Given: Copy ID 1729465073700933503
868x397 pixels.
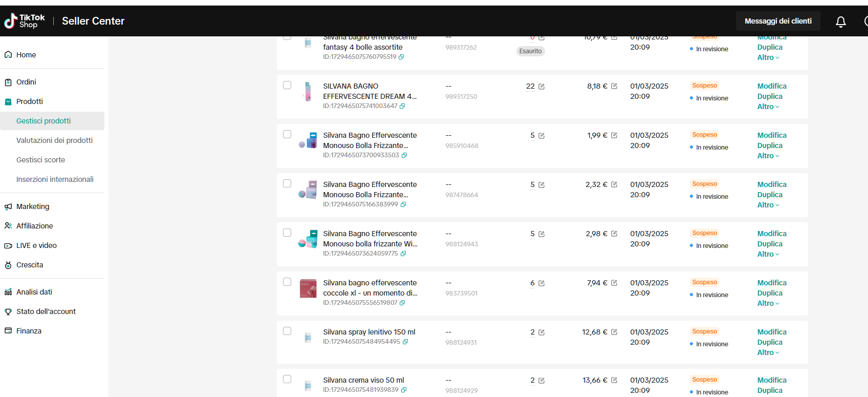Looking at the screenshot, I should click(x=404, y=155).
